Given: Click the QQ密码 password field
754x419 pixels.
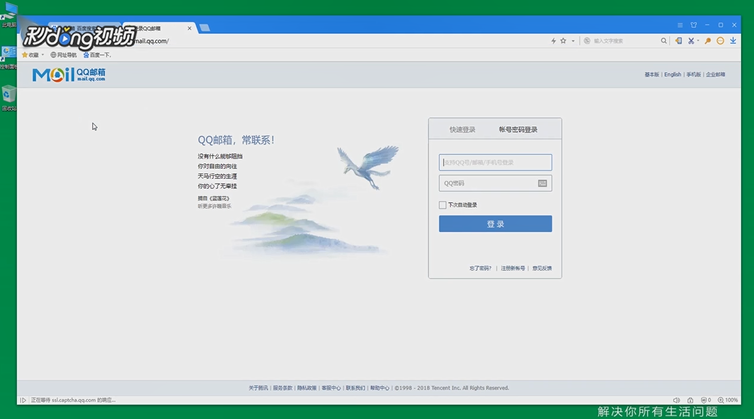Looking at the screenshot, I should (x=495, y=183).
